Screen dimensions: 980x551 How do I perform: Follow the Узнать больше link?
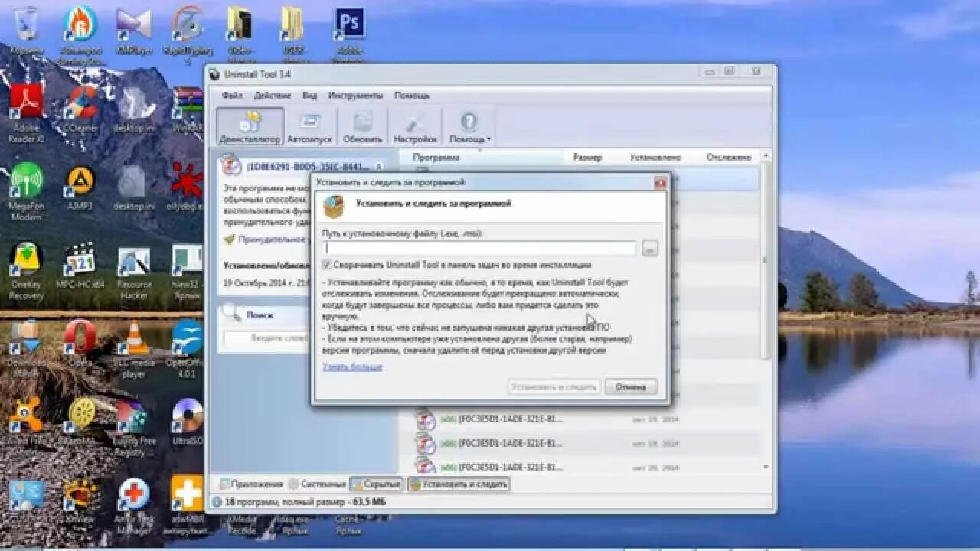pos(351,367)
